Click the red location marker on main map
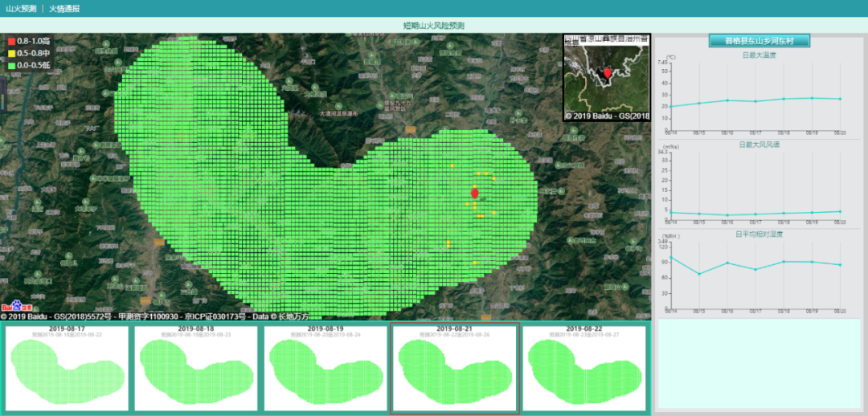Screen dimensions: 868x416 pyautogui.click(x=474, y=193)
